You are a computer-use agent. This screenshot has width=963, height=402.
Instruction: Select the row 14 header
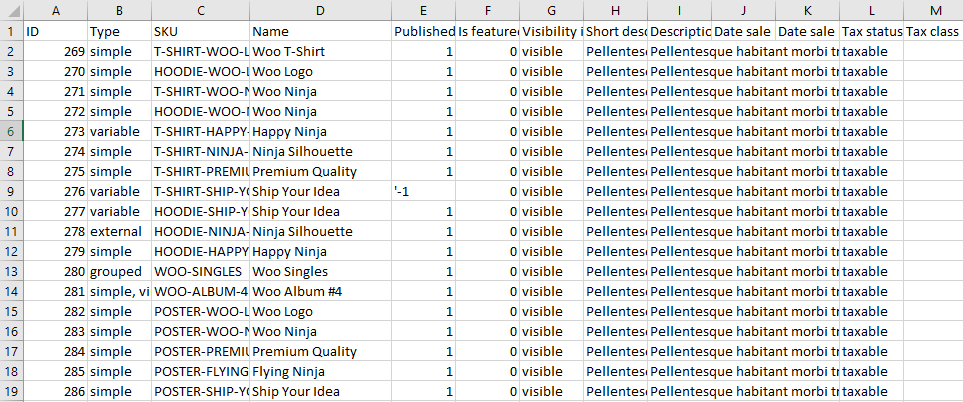pos(11,291)
